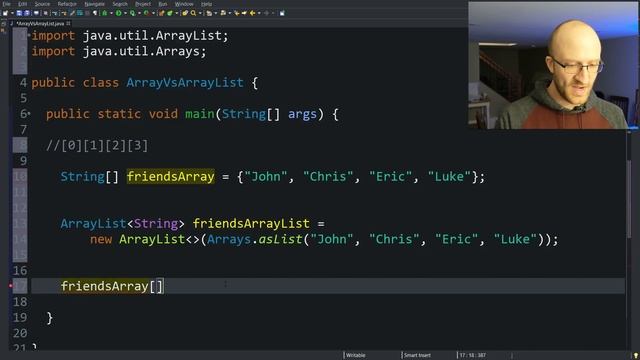Collapse the imports fold at line 1
The height and width of the screenshot is (360, 640).
pyautogui.click(x=29, y=35)
